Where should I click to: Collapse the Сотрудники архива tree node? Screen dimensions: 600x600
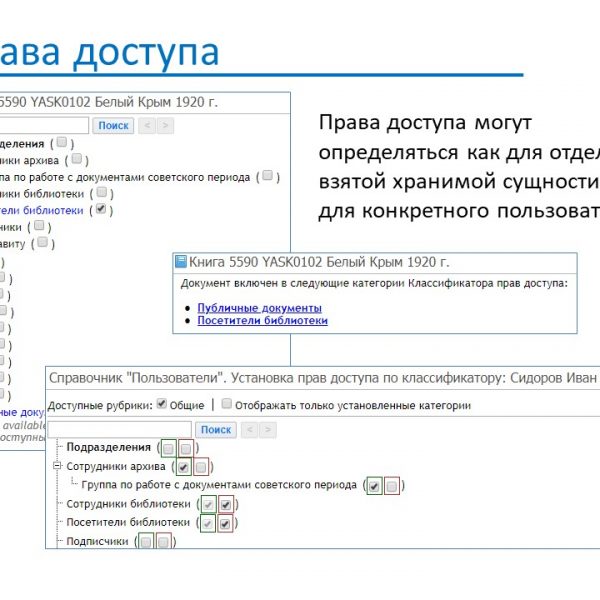click(57, 467)
